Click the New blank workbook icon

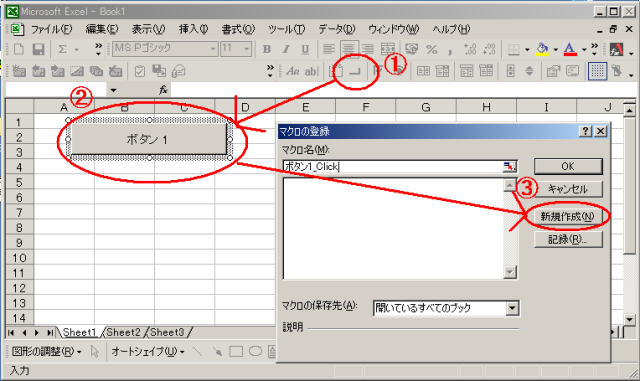[x=19, y=49]
